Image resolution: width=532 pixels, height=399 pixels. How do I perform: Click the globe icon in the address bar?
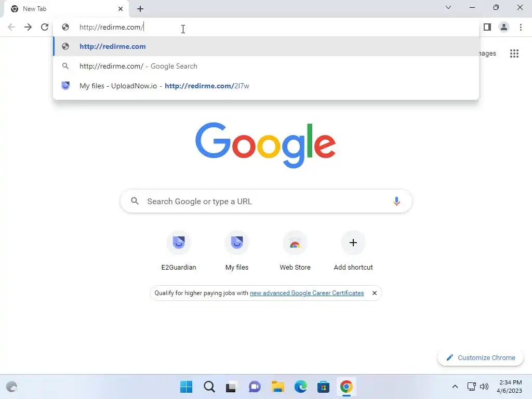point(65,27)
